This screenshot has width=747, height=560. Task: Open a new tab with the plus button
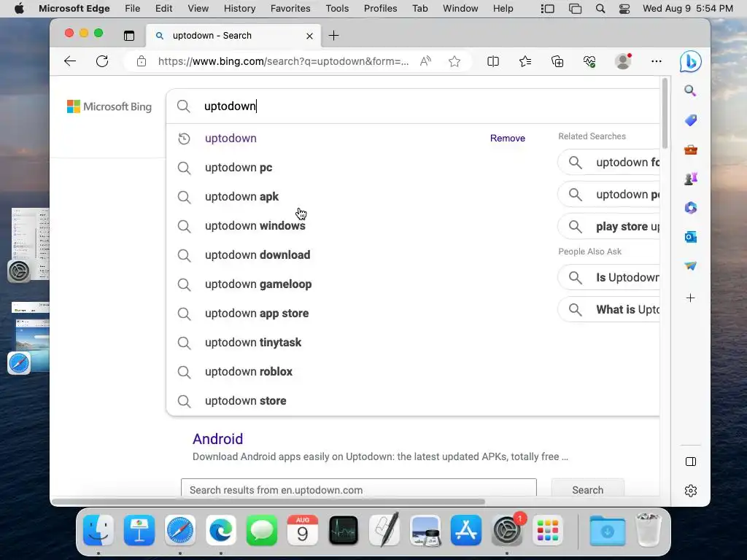(333, 36)
